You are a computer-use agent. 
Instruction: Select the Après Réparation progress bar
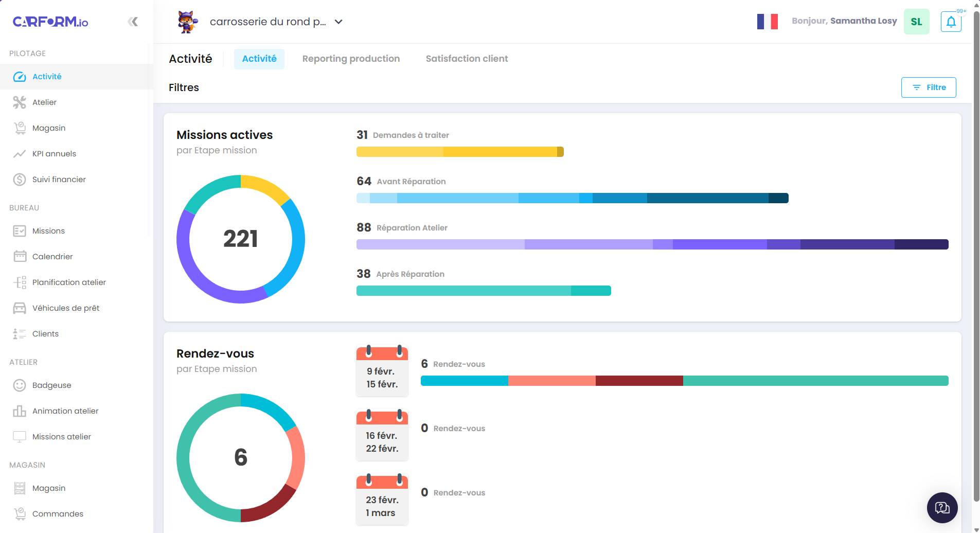click(x=484, y=290)
